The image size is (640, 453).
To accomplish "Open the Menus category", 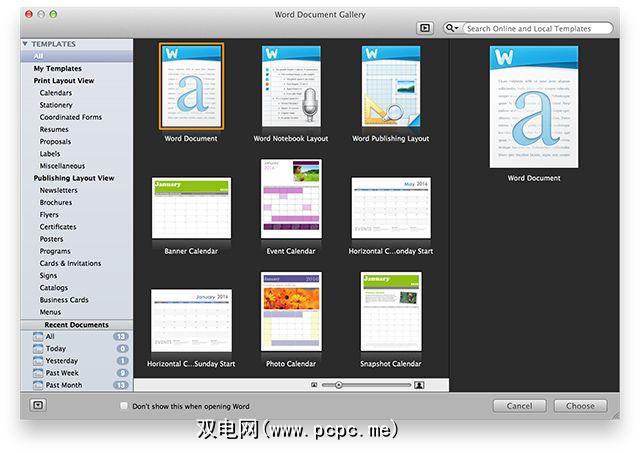I will [50, 312].
